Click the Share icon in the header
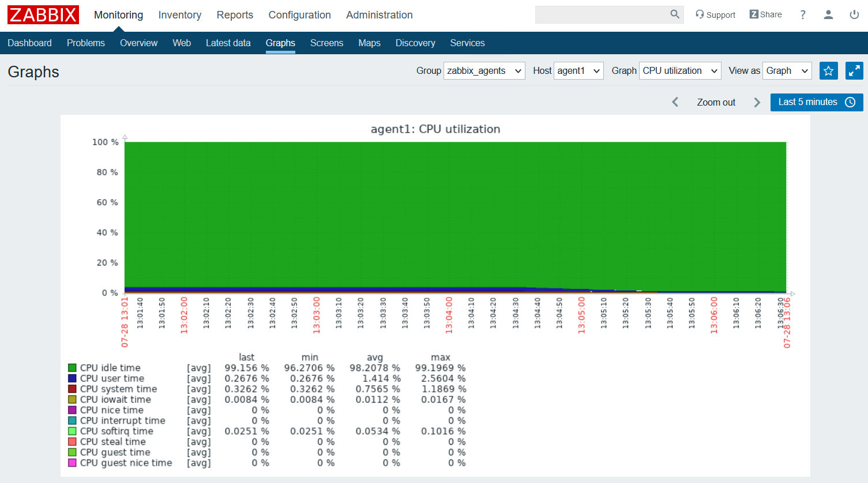Image resolution: width=868 pixels, height=483 pixels. click(x=765, y=14)
